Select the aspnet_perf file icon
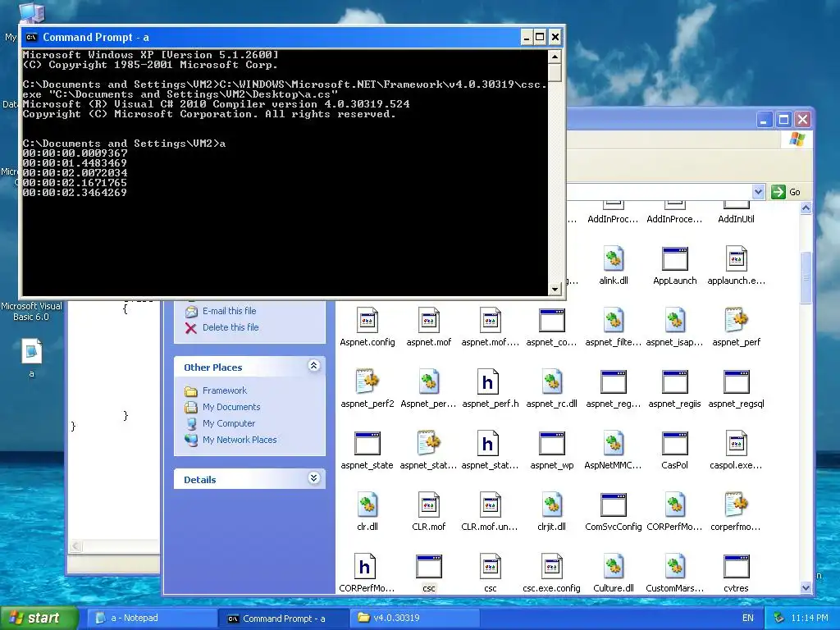Screen dimensions: 840x630 [x=736, y=321]
